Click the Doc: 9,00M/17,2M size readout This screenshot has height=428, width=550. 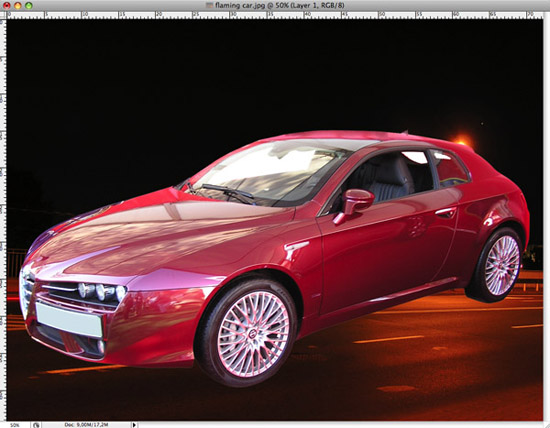86,425
